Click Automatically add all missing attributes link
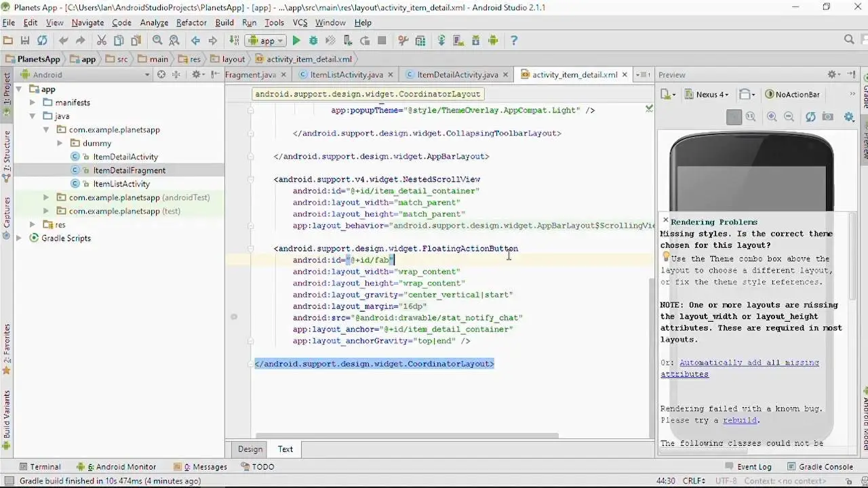Viewport: 868px width, 488px height. [740, 368]
